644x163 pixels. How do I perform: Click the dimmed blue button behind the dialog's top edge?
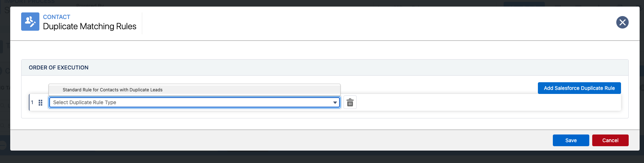[524, 4]
